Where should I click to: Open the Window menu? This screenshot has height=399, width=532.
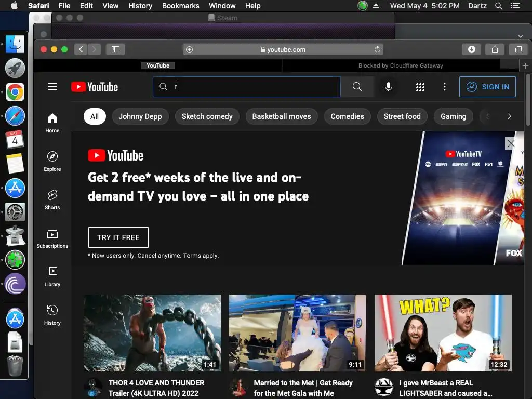(222, 6)
